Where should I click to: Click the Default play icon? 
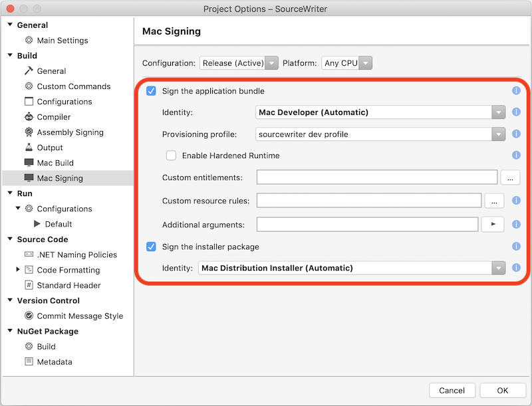37,224
